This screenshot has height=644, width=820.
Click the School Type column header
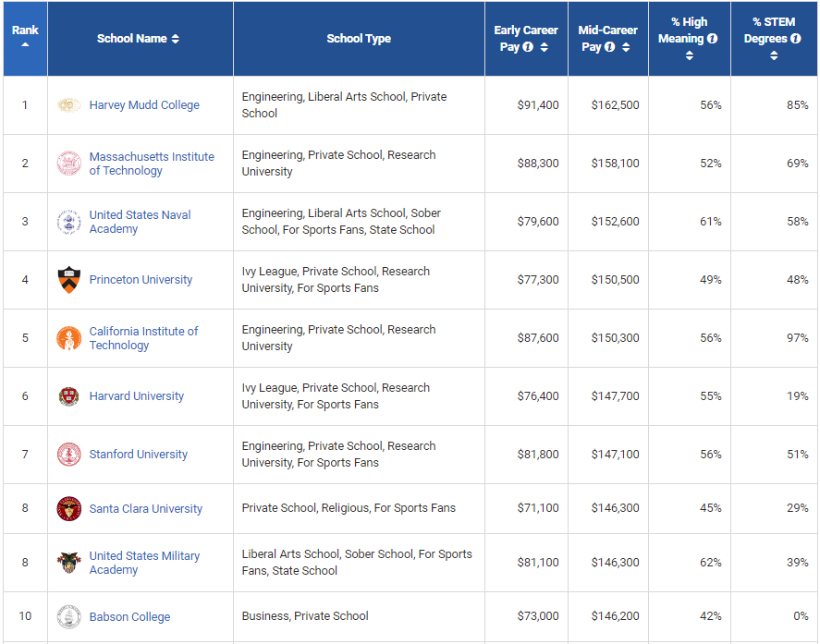point(359,39)
